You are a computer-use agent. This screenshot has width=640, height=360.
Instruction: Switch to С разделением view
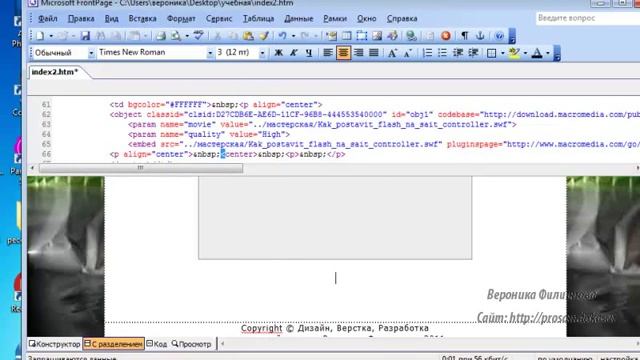[x=113, y=344]
